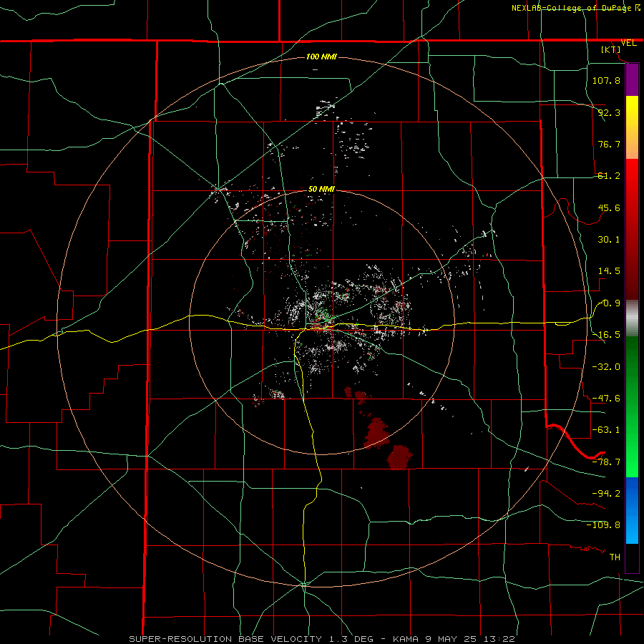
Task: Select the -78.7 legend value
Action: [x=606, y=462]
